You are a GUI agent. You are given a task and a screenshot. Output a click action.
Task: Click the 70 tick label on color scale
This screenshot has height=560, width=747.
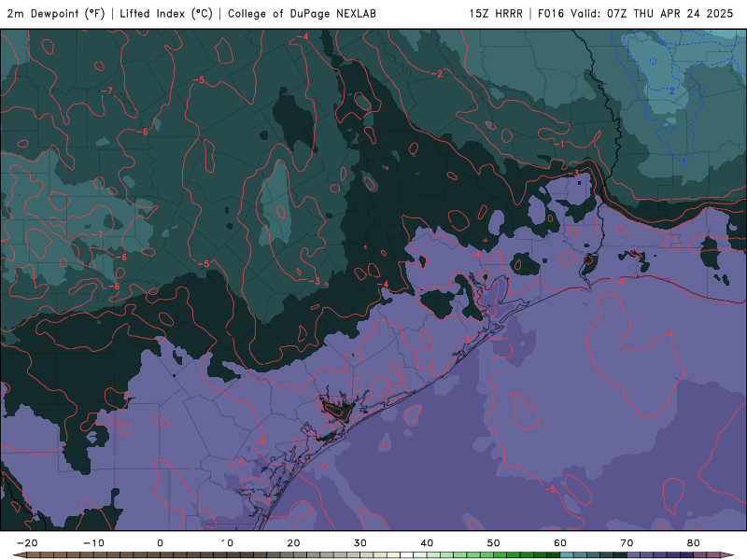(627, 543)
